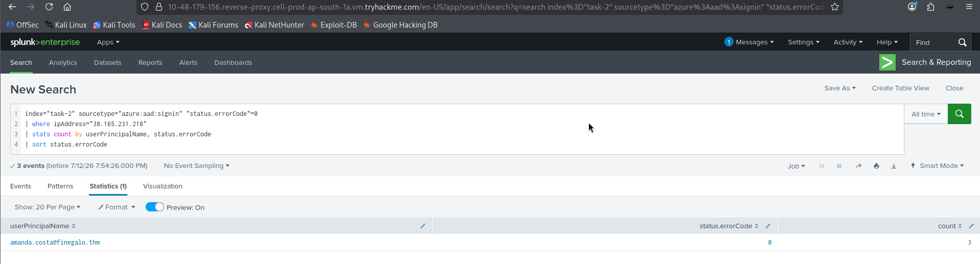Click the shield tracking protection icon
Screen dimensions: 980x264
click(x=145, y=7)
